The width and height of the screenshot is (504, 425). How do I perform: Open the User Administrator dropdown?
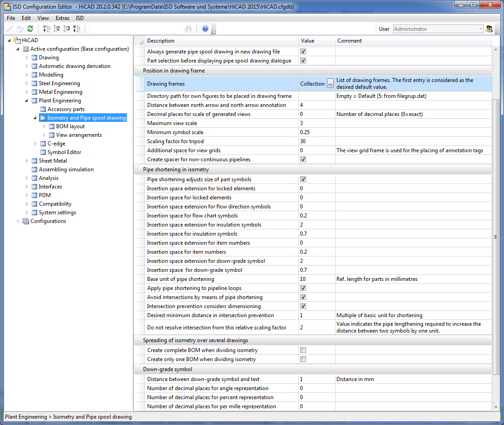(x=480, y=29)
